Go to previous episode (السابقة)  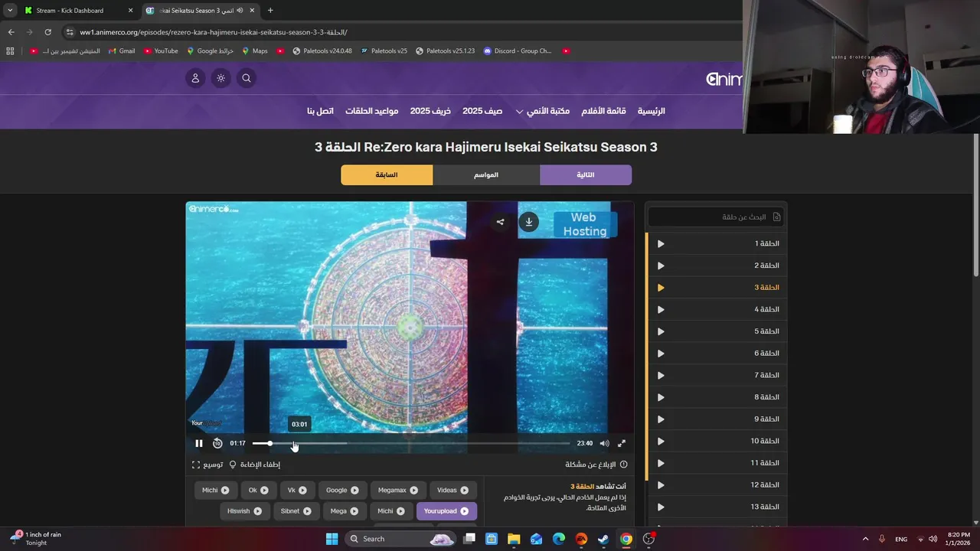tap(387, 175)
